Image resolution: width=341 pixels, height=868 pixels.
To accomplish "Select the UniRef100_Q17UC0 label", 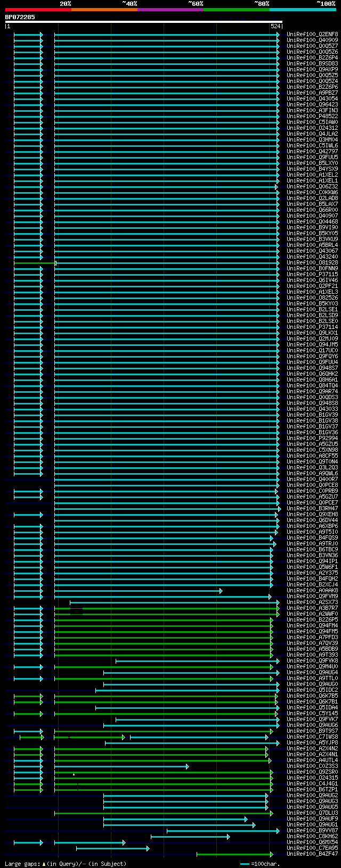I will coord(312,350).
